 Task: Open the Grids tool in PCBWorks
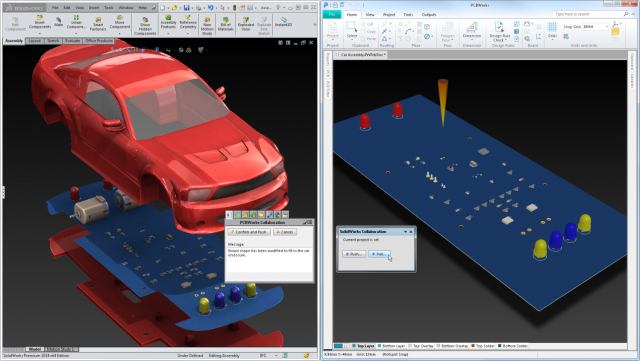click(552, 30)
